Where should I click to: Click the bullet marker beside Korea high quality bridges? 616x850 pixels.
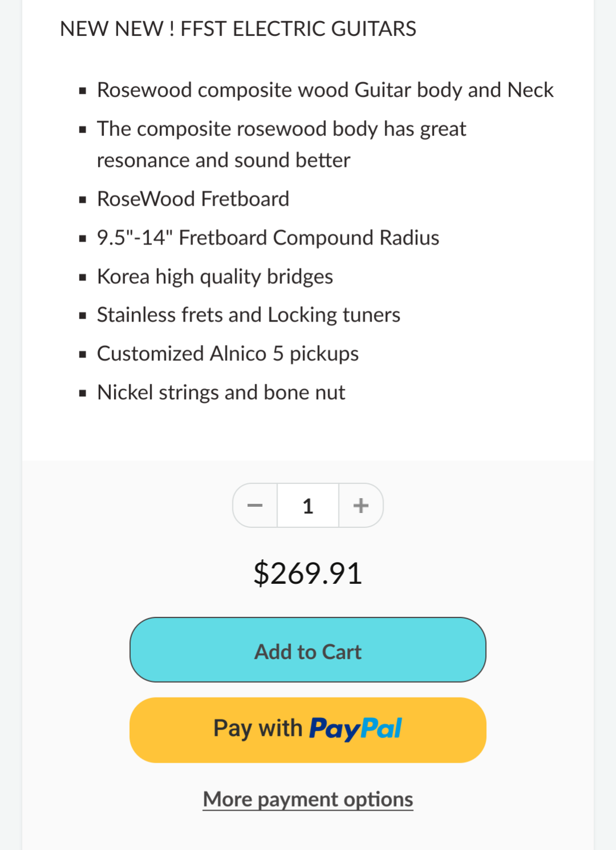coord(83,278)
